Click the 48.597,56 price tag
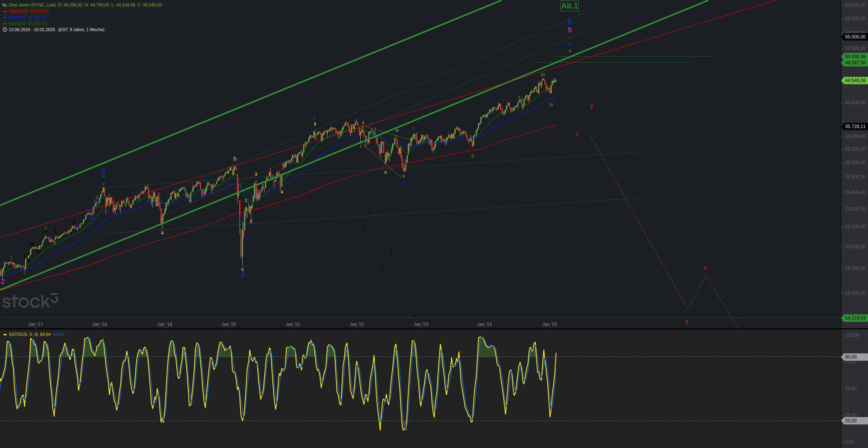The image size is (868, 448). click(x=854, y=63)
